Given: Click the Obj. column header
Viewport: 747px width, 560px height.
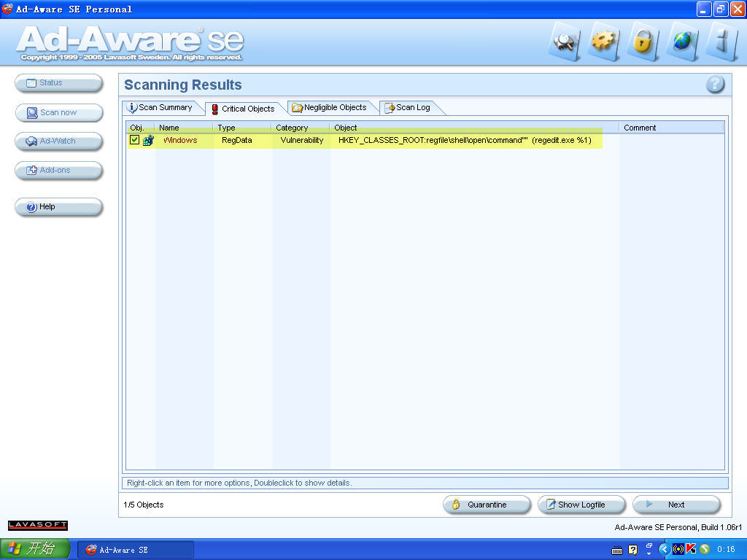Looking at the screenshot, I should click(141, 128).
